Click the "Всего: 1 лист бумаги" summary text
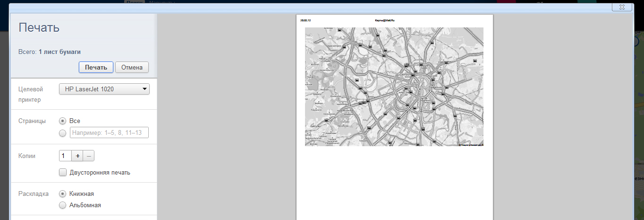 53,52
